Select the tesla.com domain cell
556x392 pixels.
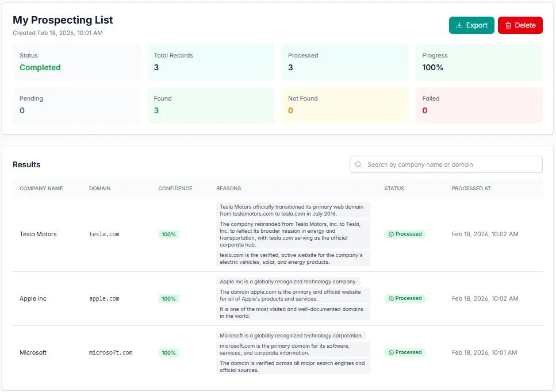tap(104, 235)
